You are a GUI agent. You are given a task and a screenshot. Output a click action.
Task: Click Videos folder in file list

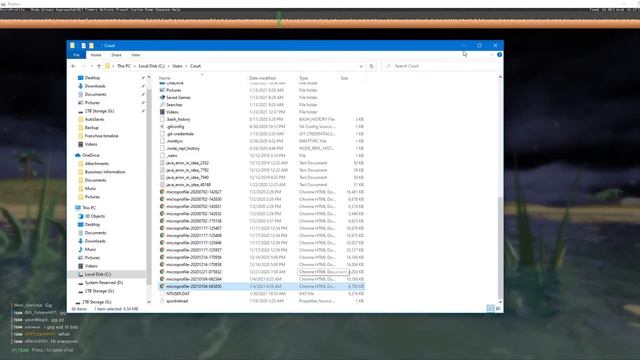point(172,112)
